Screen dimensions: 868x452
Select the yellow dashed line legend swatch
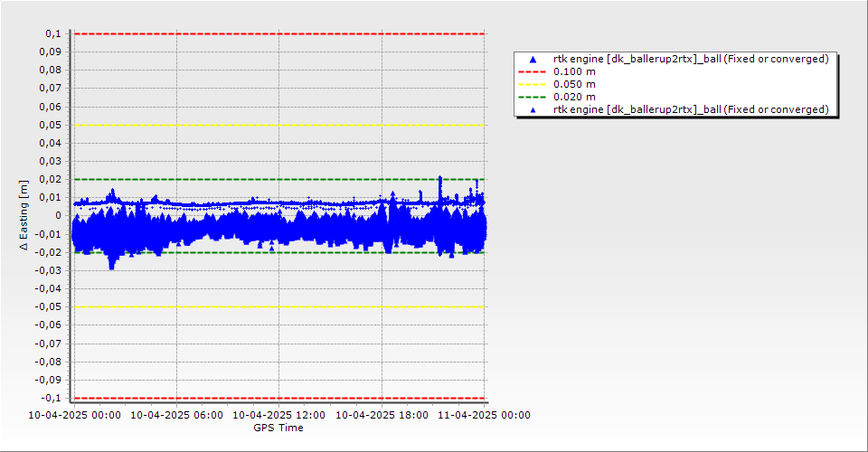coord(532,85)
